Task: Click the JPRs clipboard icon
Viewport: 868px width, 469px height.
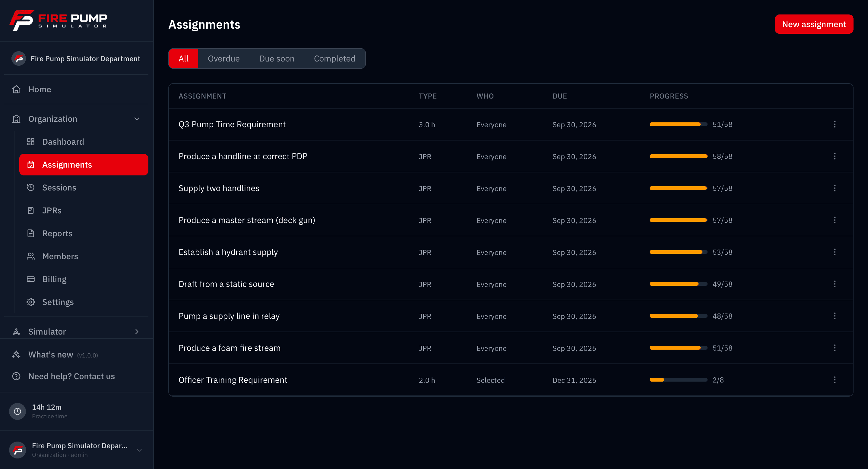Action: (x=31, y=210)
